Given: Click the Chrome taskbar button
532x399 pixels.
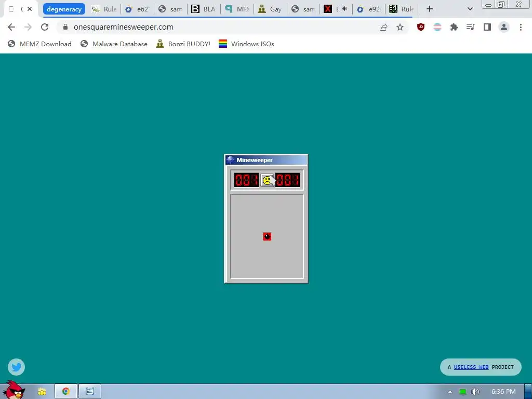Looking at the screenshot, I should click(66, 392).
